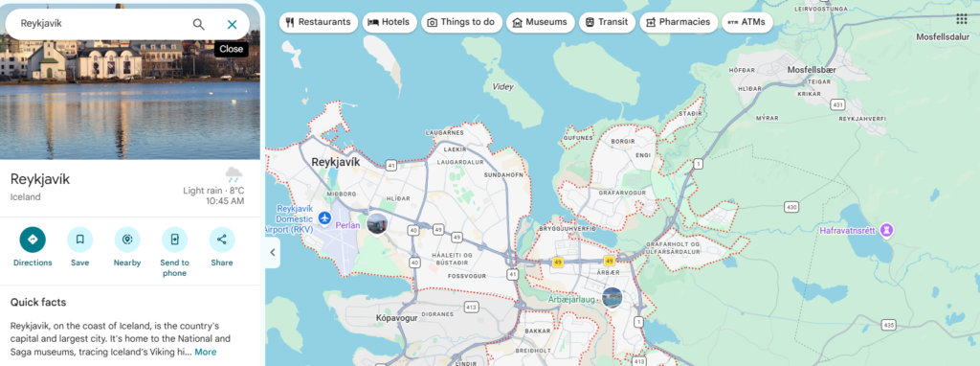Click the Hafravatnsrétt purple pin
The image size is (980, 366).
click(x=885, y=231)
